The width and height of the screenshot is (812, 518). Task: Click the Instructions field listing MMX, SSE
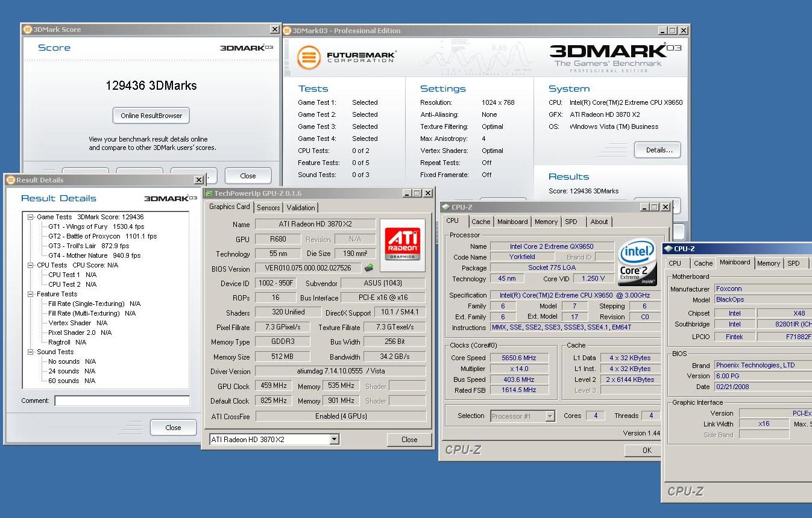(576, 327)
